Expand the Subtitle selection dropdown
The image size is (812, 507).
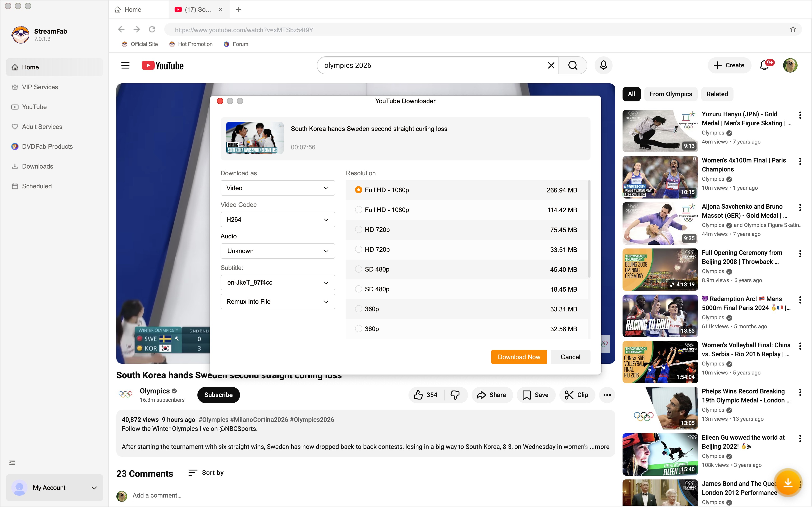coord(277,282)
